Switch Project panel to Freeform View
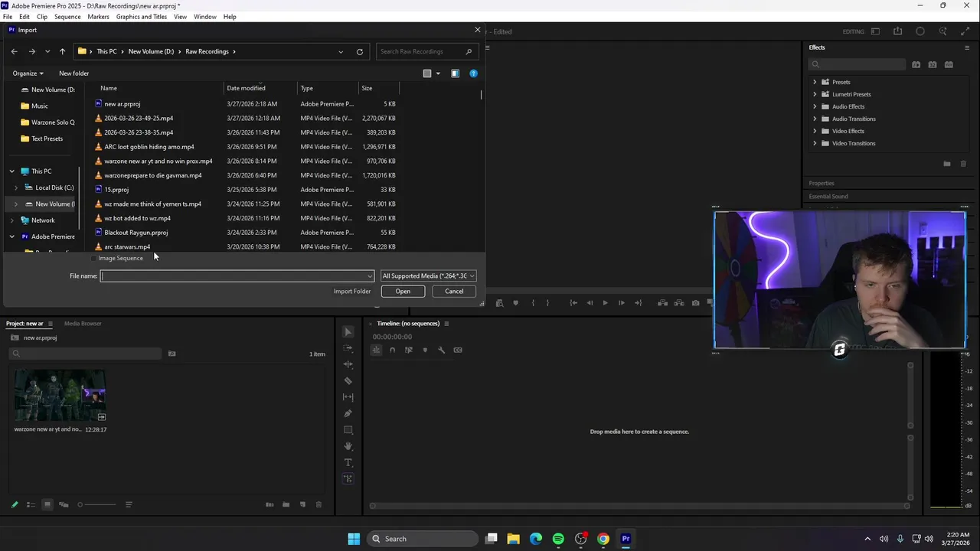 point(64,504)
